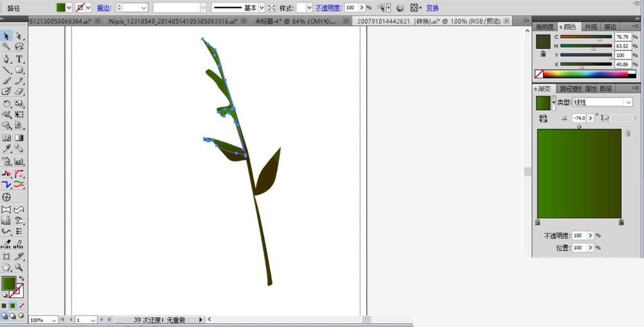Open the 图层 layers panel tab
Viewport: 644px width, 327px height.
click(605, 88)
